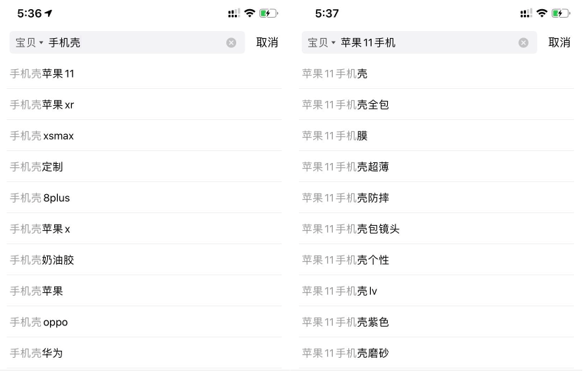Pick the 手机壳华为 suggestion
This screenshot has width=588, height=379.
pyautogui.click(x=145, y=353)
